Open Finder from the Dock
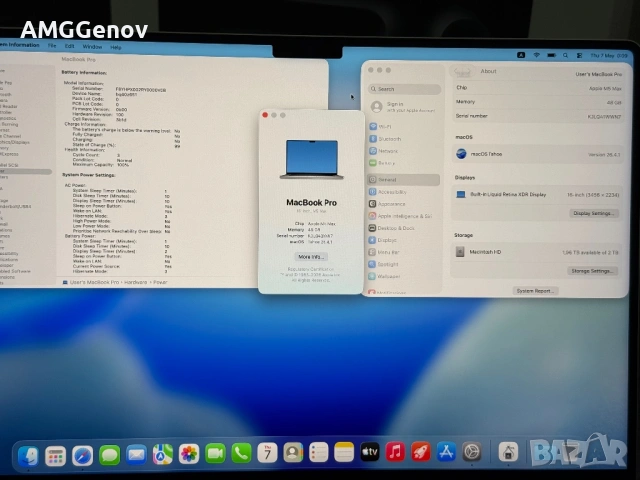 coord(28,456)
